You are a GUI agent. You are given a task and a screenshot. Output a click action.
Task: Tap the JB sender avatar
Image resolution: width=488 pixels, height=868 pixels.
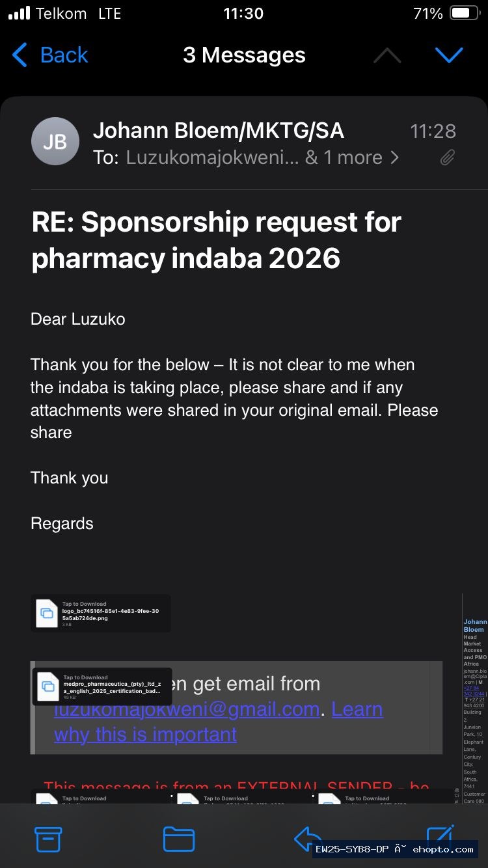tap(55, 141)
